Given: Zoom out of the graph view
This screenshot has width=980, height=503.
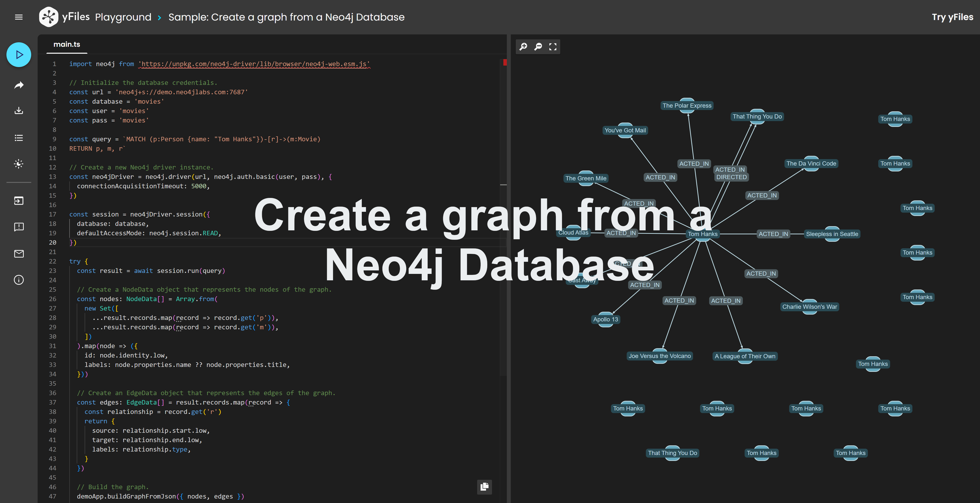Looking at the screenshot, I should (538, 47).
